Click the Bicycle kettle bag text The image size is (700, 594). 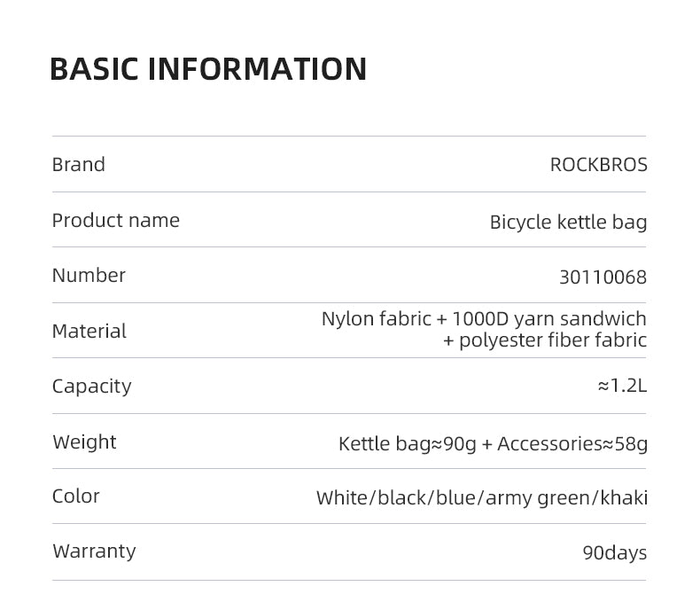[568, 222]
